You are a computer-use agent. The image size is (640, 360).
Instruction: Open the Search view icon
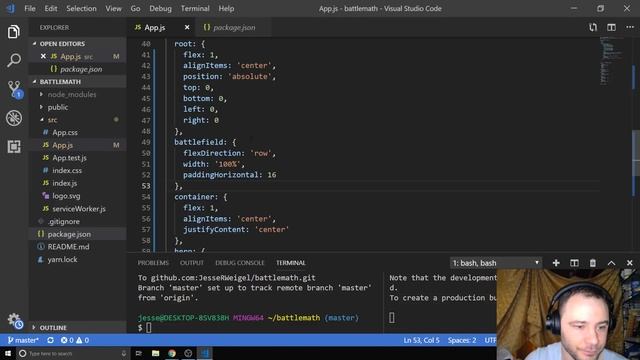click(13, 60)
